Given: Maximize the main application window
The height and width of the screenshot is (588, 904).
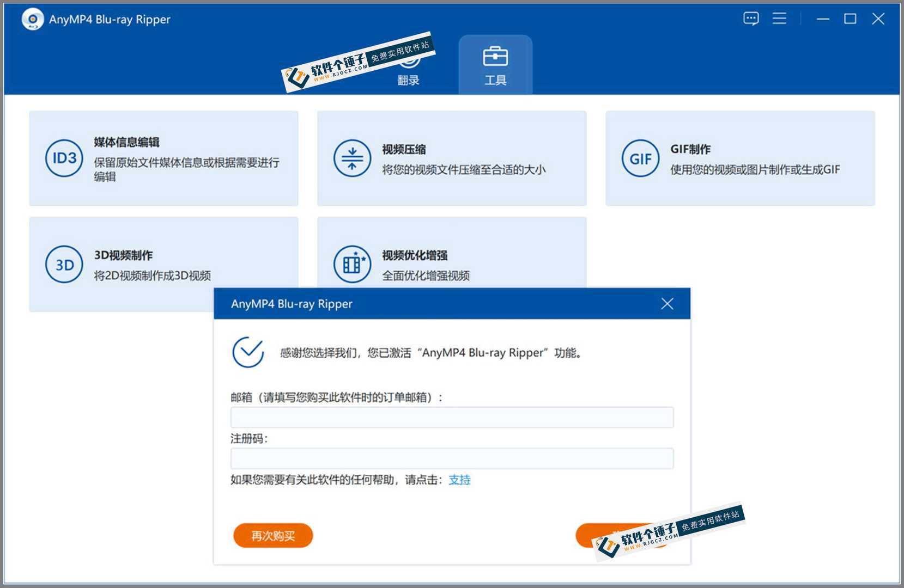Looking at the screenshot, I should tap(850, 19).
